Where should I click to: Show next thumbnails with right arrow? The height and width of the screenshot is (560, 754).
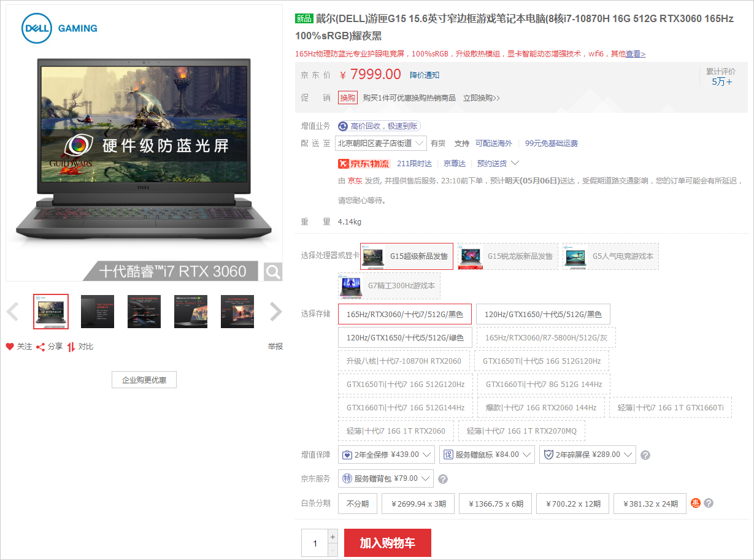275,312
